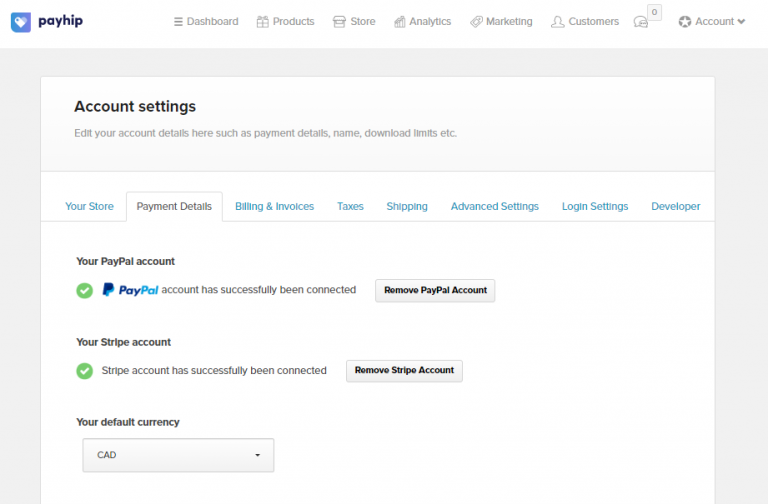This screenshot has width=768, height=504.
Task: Open the Marketing section
Action: 501,22
